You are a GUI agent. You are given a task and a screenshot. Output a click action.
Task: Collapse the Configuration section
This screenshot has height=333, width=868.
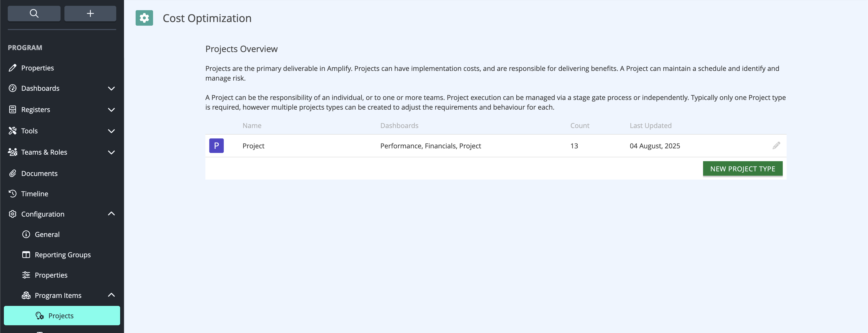(111, 214)
